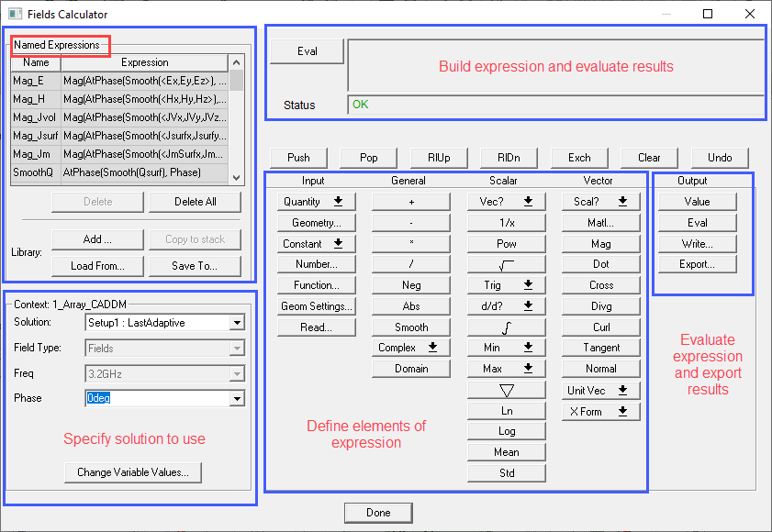Viewport: 772px width, 532px height.
Task: Select the Pow scalar operator
Action: (506, 243)
